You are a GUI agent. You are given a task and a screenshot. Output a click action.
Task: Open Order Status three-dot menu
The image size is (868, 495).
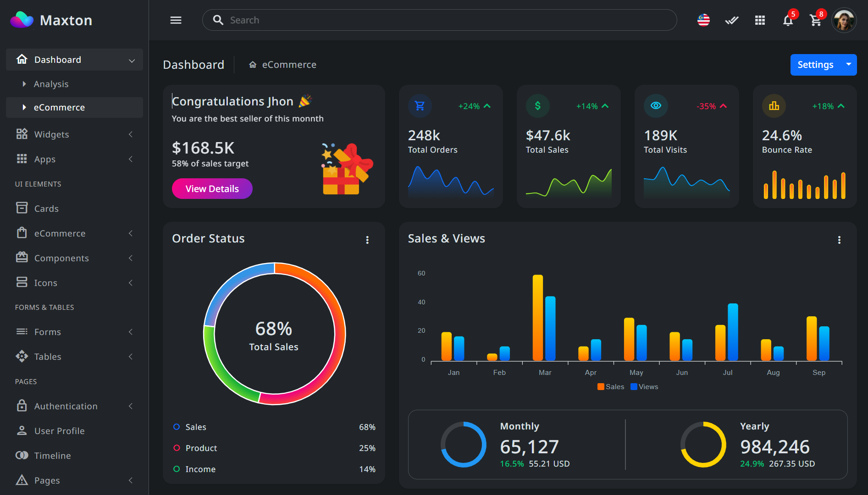point(367,240)
